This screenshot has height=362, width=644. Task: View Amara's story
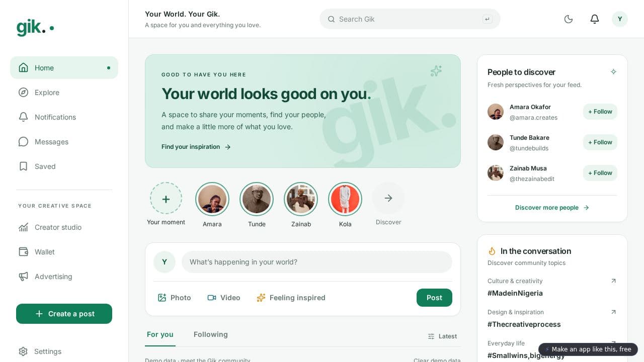pos(212,199)
